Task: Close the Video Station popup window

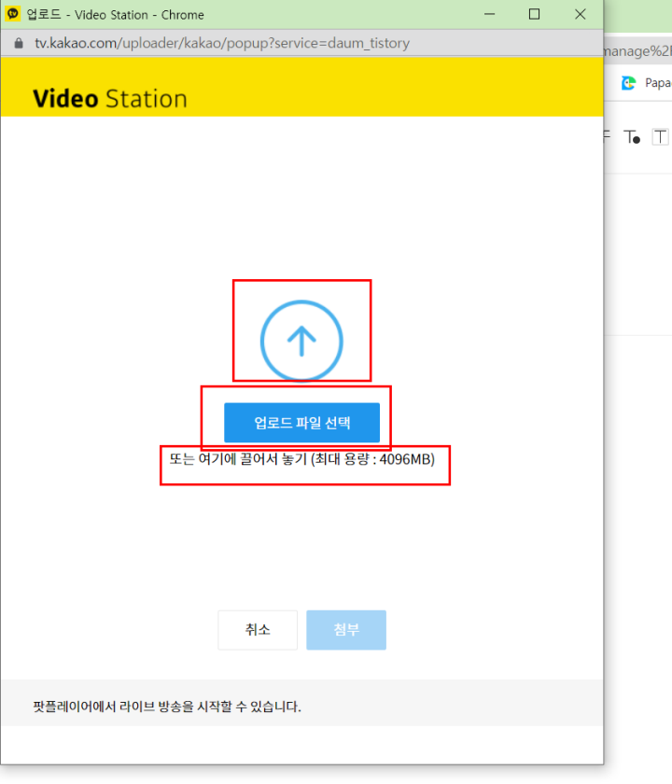Action: coord(580,14)
